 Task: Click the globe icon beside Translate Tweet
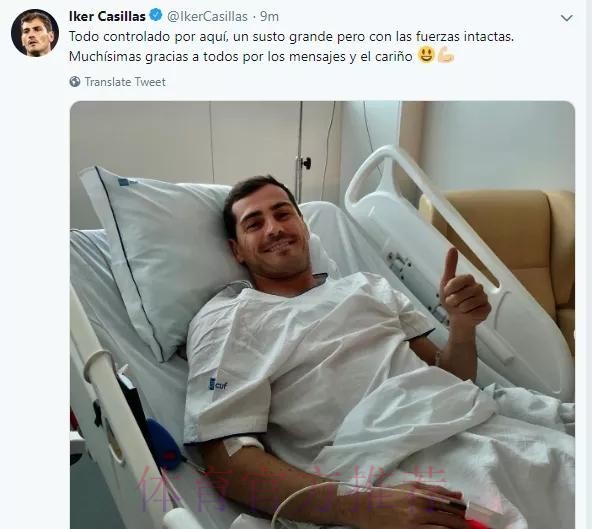click(x=75, y=82)
